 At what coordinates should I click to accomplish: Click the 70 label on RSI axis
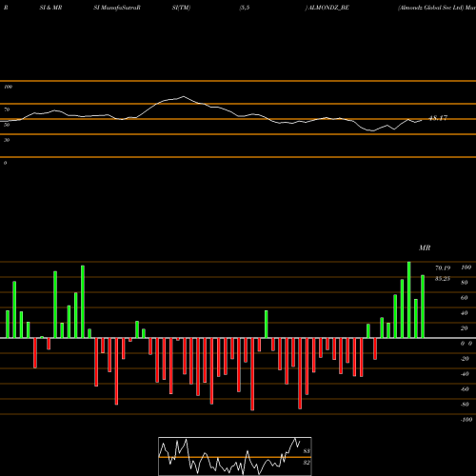pos(7,109)
